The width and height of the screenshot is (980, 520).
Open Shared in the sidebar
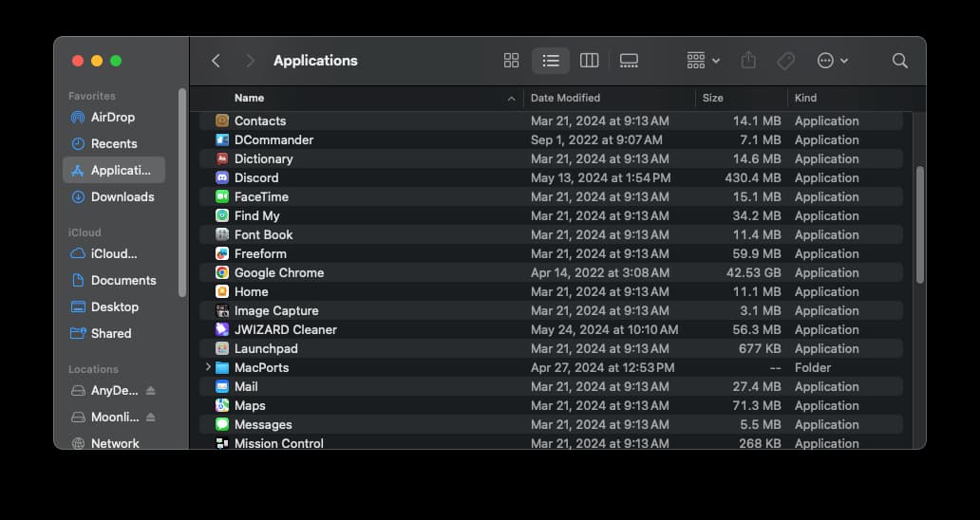(x=113, y=333)
